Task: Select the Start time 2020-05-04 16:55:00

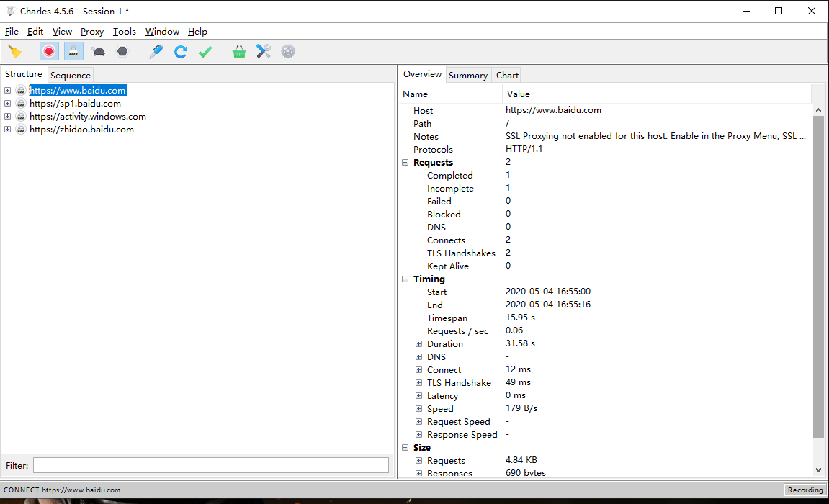Action: pos(547,291)
